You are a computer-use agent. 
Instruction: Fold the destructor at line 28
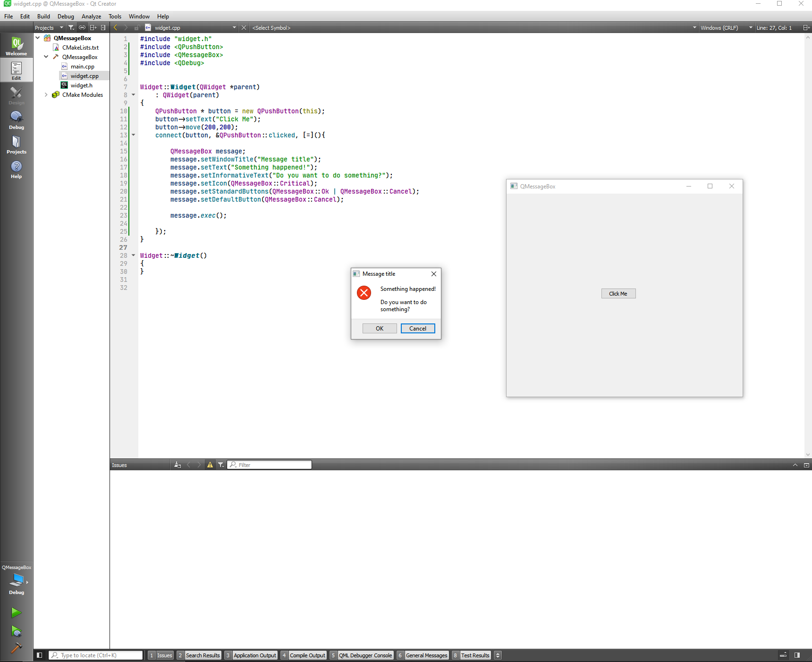134,255
